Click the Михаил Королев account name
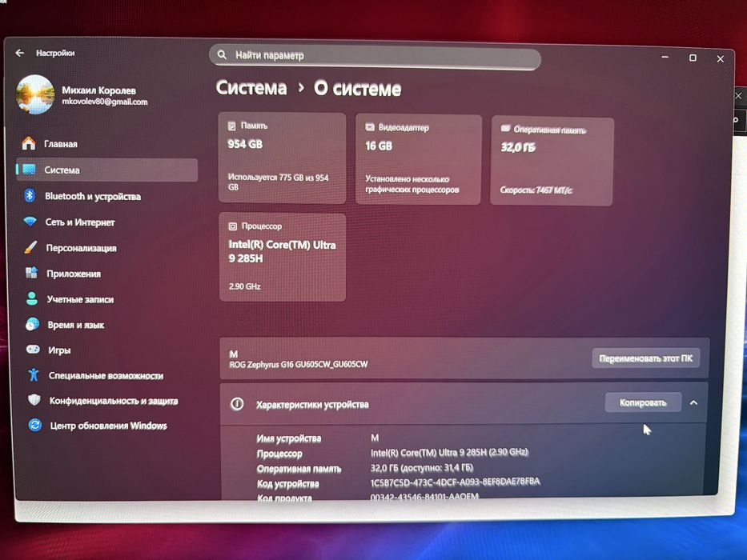The height and width of the screenshot is (560, 747). point(98,90)
